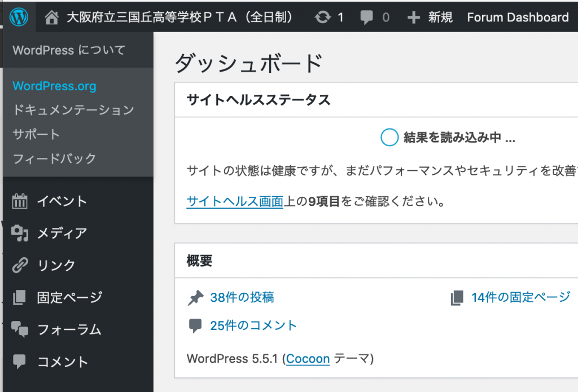Viewport: 578px width, 392px height.
Task: Open the 14件の固定ページ link
Action: 521,297
